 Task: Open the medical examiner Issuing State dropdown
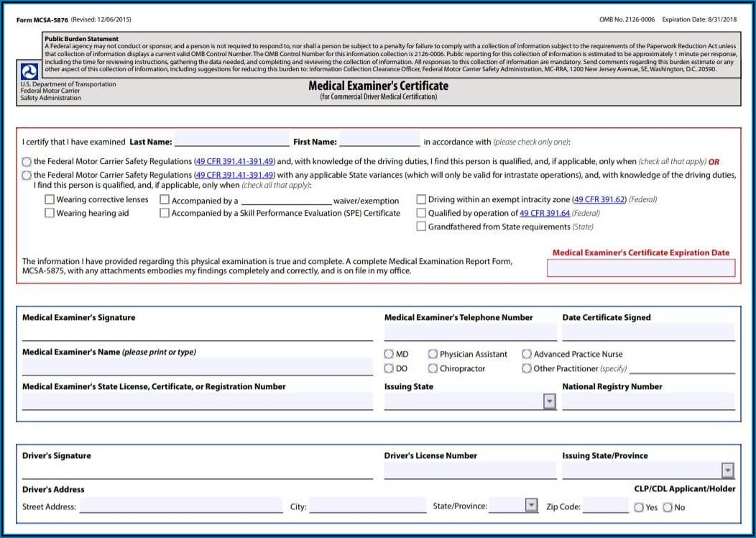point(549,401)
